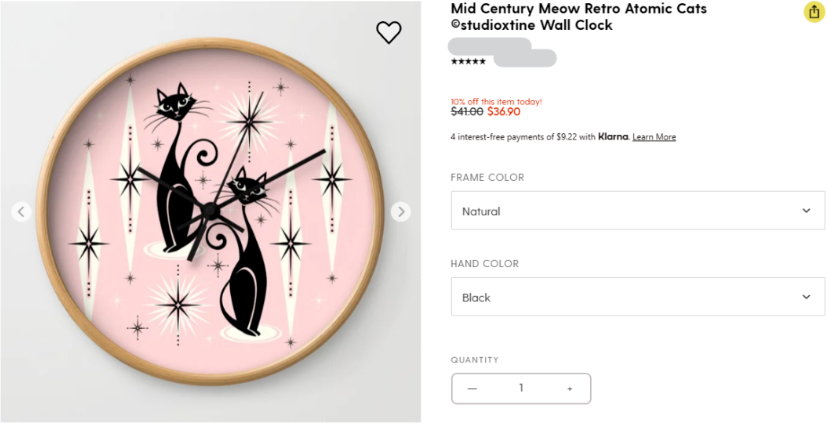Click the five-star rating icons

(468, 62)
